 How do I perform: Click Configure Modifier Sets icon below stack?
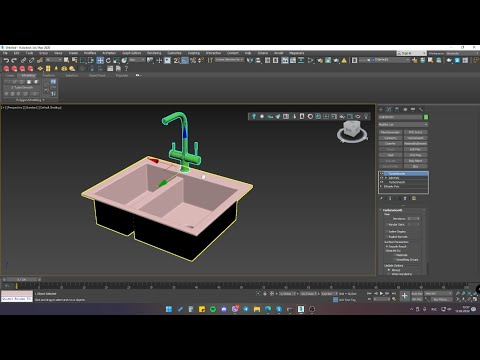coord(414,199)
